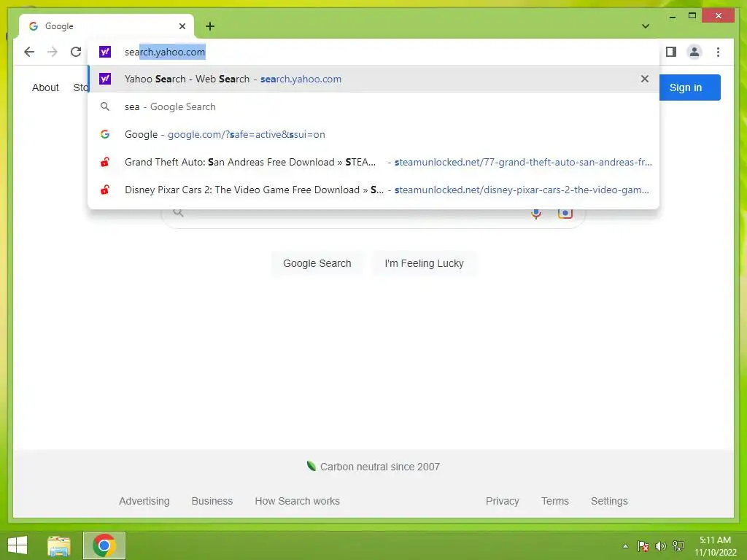The height and width of the screenshot is (560, 747).
Task: Click the forward navigation arrow
Action: pos(53,52)
